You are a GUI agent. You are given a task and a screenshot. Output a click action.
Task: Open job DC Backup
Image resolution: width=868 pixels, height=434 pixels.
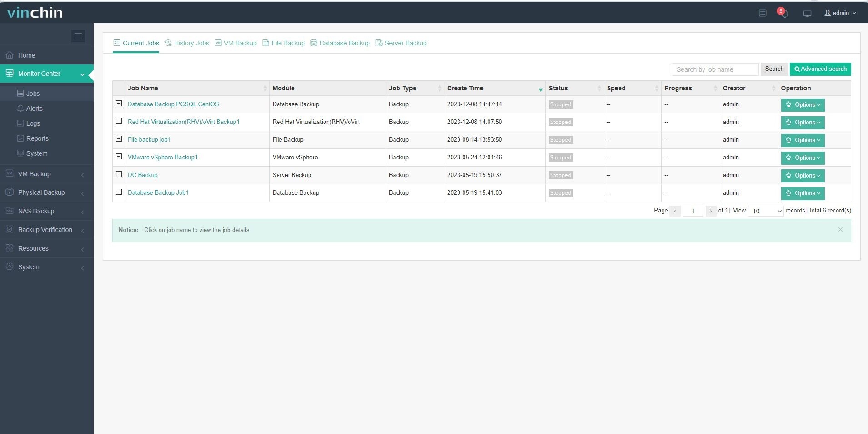tap(143, 175)
